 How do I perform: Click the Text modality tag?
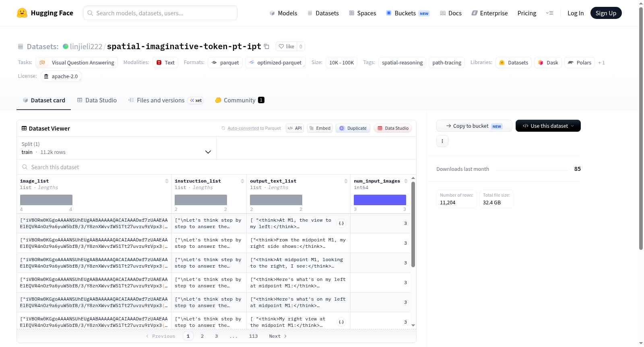pos(165,62)
